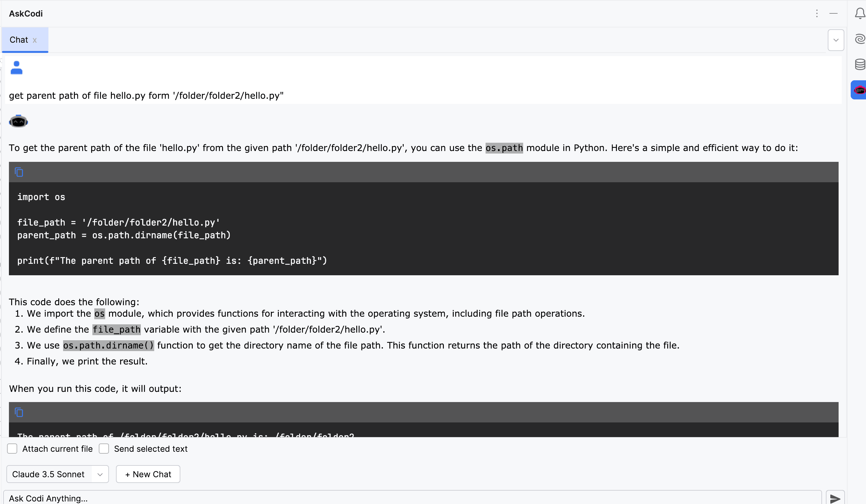This screenshot has height=504, width=866.
Task: Open the spiral AI assistant sidebar icon
Action: click(860, 39)
